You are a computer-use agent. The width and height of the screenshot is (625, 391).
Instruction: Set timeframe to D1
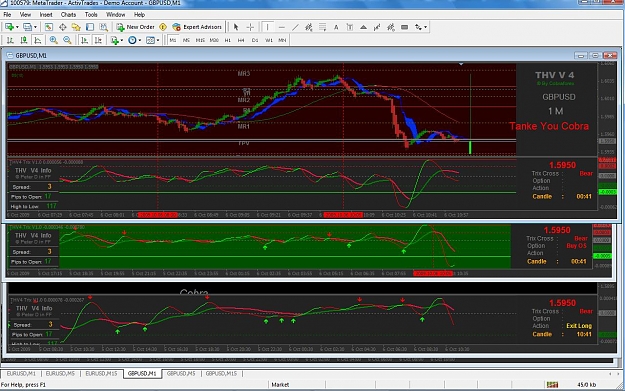click(255, 40)
